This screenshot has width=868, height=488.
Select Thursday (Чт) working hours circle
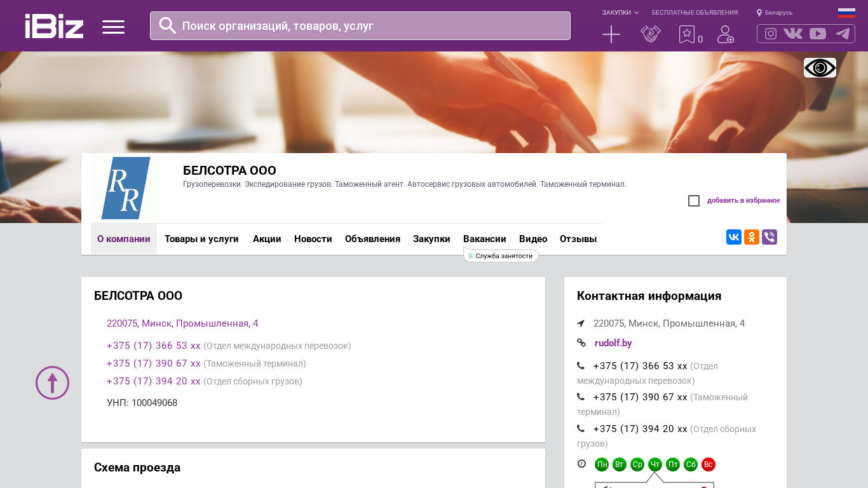click(x=655, y=464)
